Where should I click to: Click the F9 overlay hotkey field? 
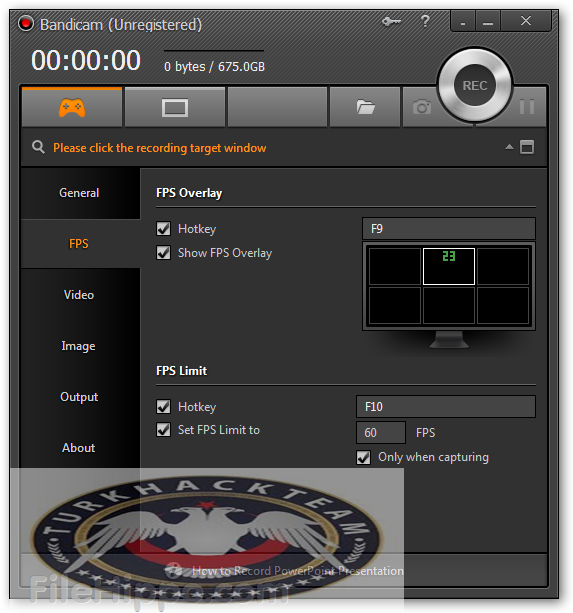point(449,229)
